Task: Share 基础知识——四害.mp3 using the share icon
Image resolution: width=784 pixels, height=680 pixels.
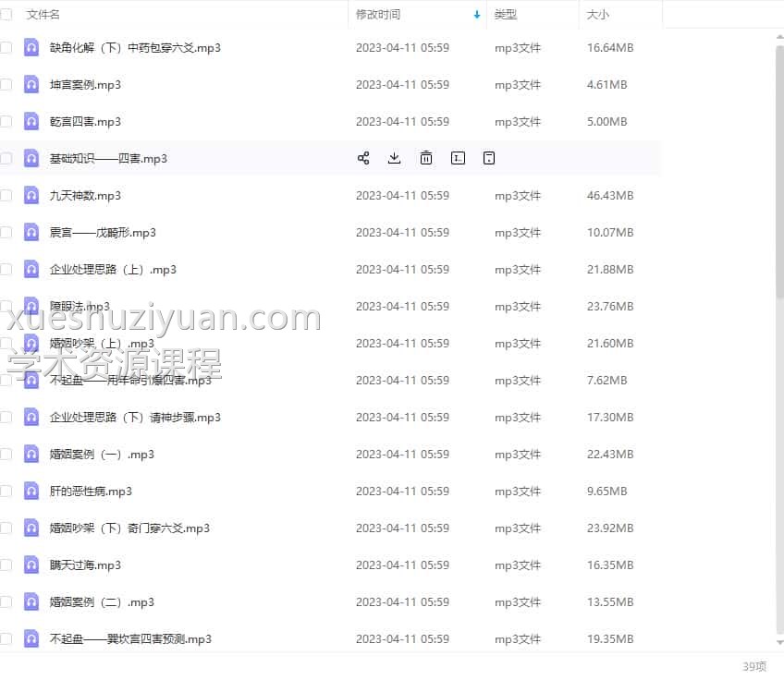Action: tap(363, 158)
